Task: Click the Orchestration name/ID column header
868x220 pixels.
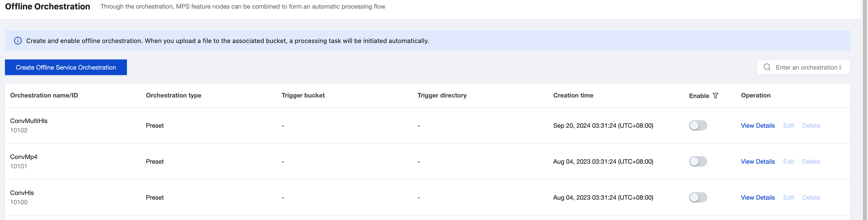Action: pos(44,95)
